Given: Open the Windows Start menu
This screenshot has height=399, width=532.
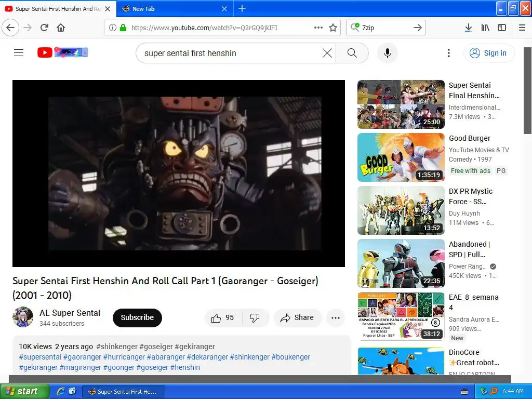Looking at the screenshot, I should click(x=24, y=391).
